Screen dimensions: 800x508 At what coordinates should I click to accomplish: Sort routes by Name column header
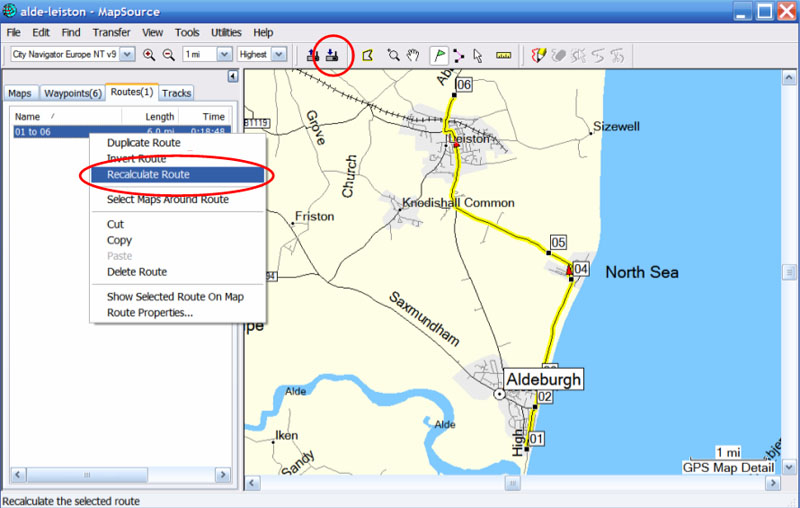pos(66,117)
